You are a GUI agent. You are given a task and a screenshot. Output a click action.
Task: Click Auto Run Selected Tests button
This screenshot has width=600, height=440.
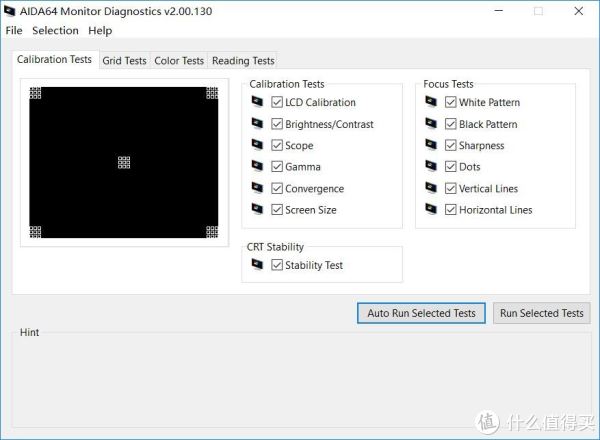click(x=421, y=313)
